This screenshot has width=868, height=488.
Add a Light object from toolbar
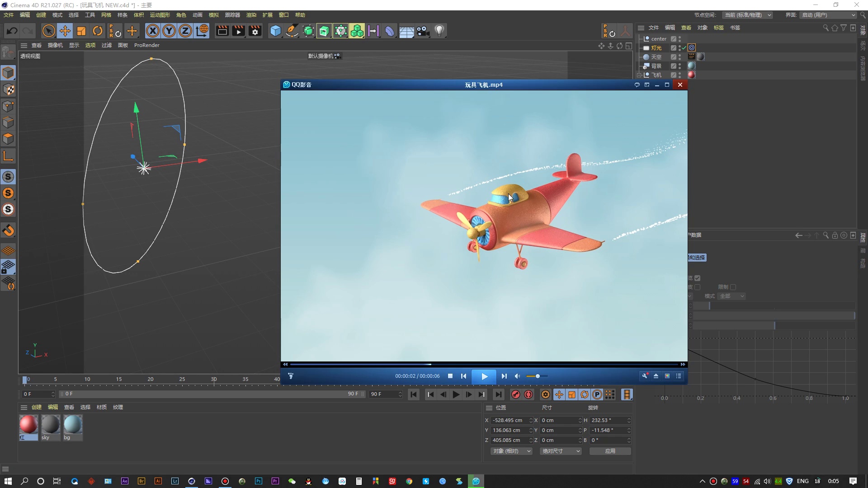(439, 31)
